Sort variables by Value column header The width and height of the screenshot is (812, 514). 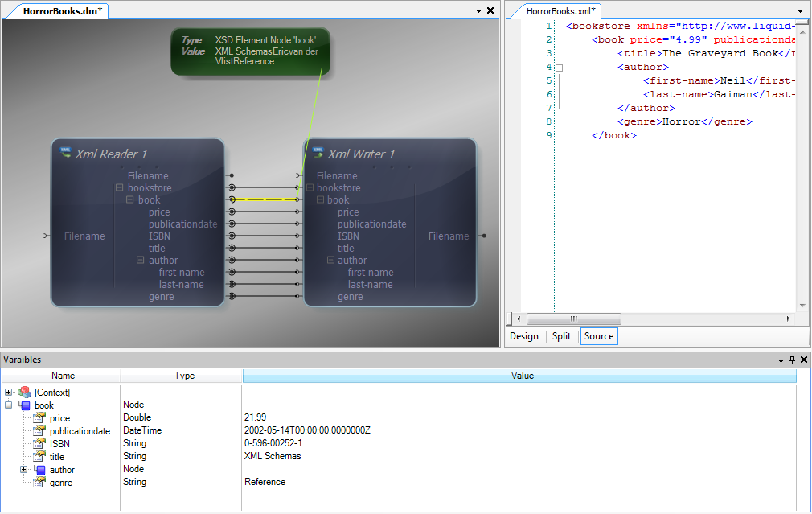[522, 376]
